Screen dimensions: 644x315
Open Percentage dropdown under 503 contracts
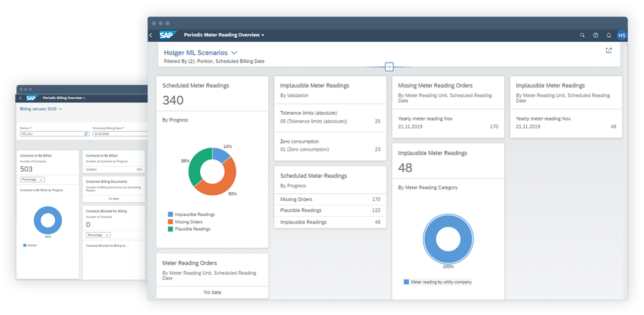[32, 179]
